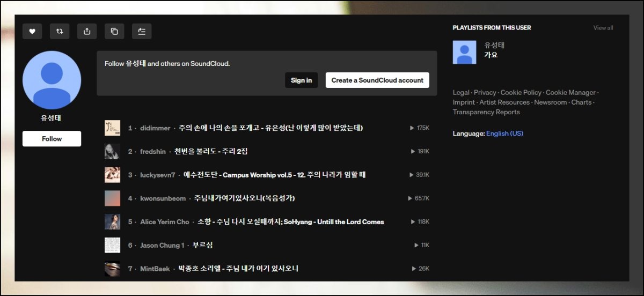Viewport: 644px width, 296px height.
Task: Open kwonsunbeom track artwork thumbnail
Action: (112, 198)
